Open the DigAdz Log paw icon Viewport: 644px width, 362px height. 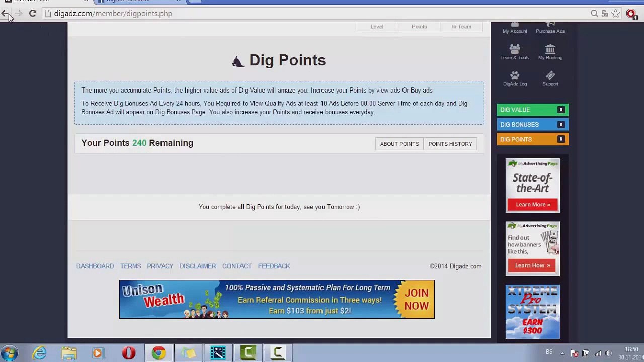click(515, 78)
